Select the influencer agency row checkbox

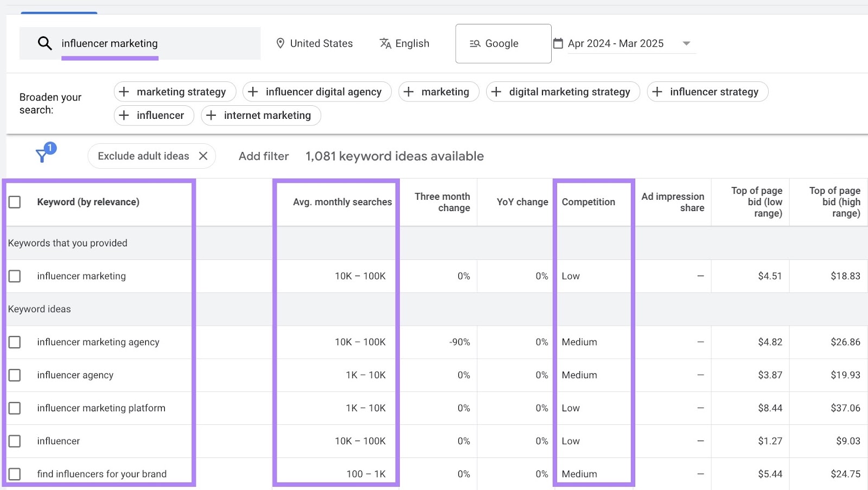tap(15, 375)
